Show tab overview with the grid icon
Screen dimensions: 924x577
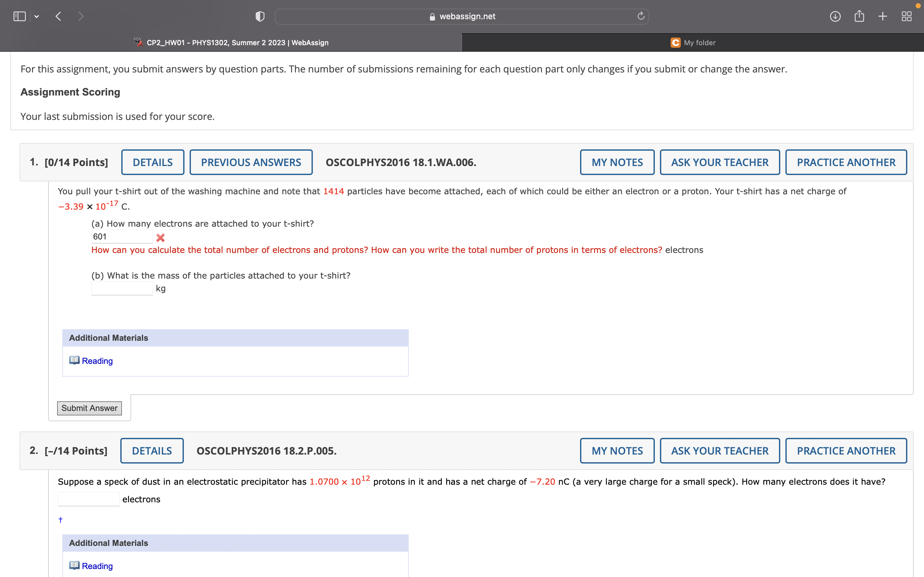tap(906, 16)
